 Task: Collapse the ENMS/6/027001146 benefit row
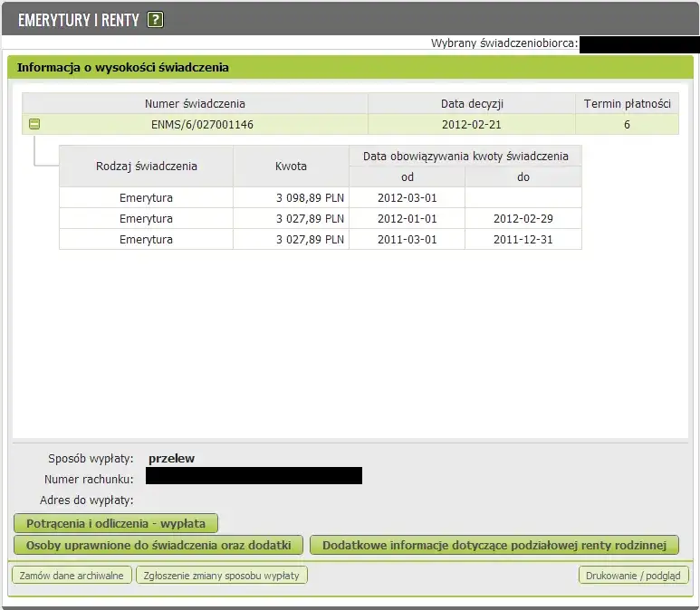[34, 125]
